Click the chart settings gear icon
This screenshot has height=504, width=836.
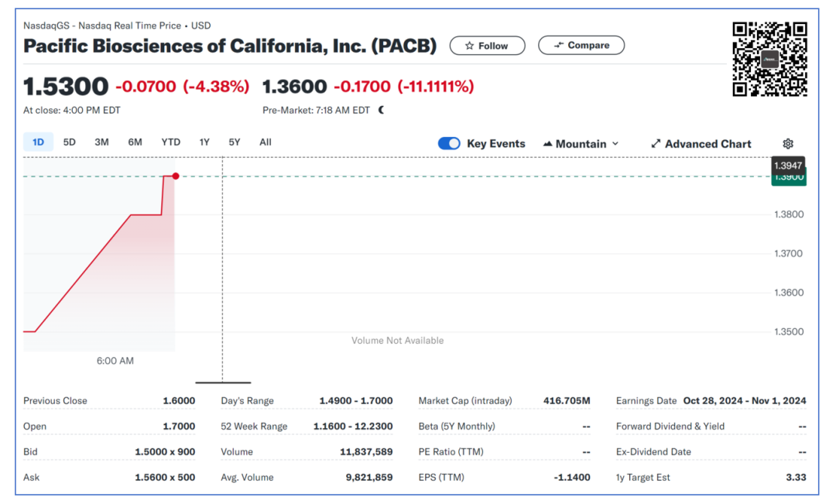click(x=788, y=143)
